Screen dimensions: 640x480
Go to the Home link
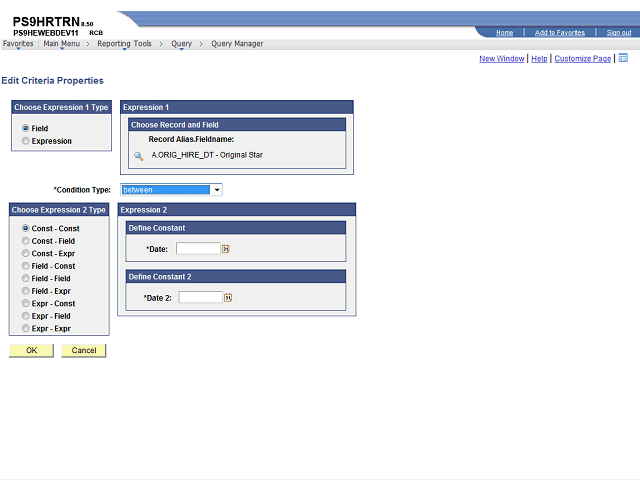504,33
